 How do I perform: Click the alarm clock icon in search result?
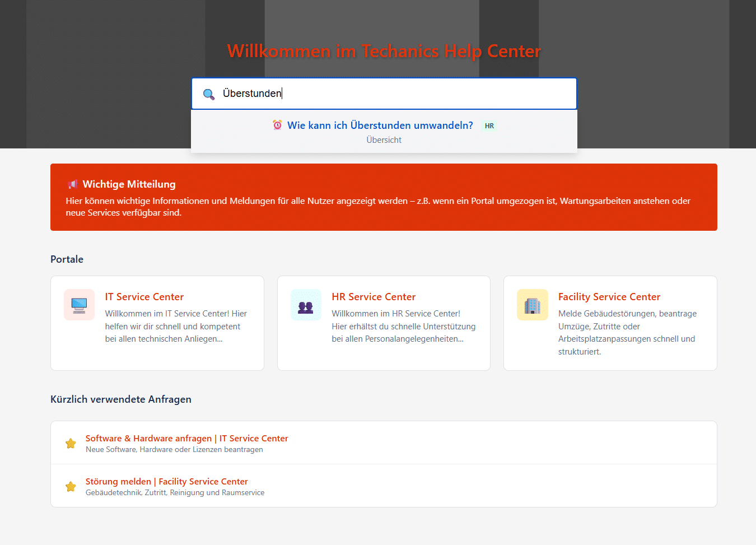(277, 125)
